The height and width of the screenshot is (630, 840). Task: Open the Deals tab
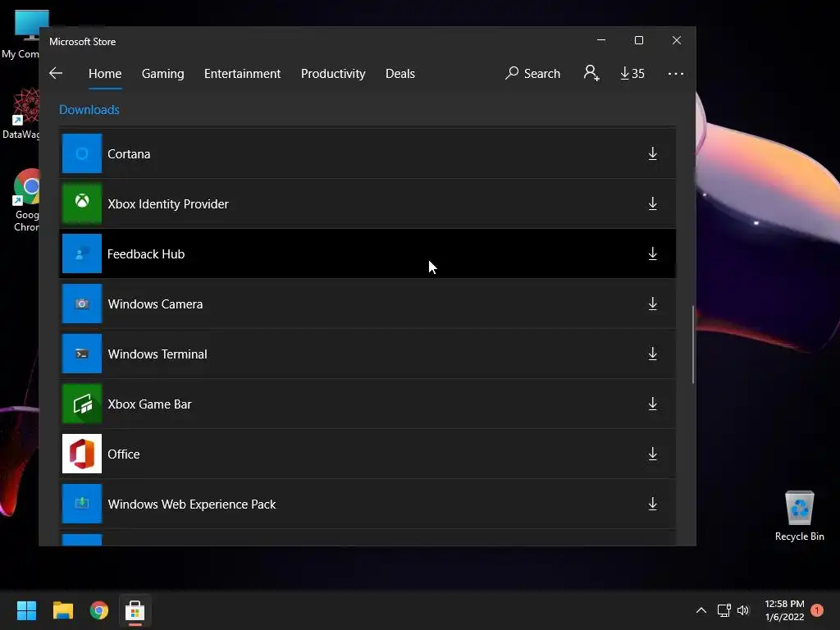point(400,73)
